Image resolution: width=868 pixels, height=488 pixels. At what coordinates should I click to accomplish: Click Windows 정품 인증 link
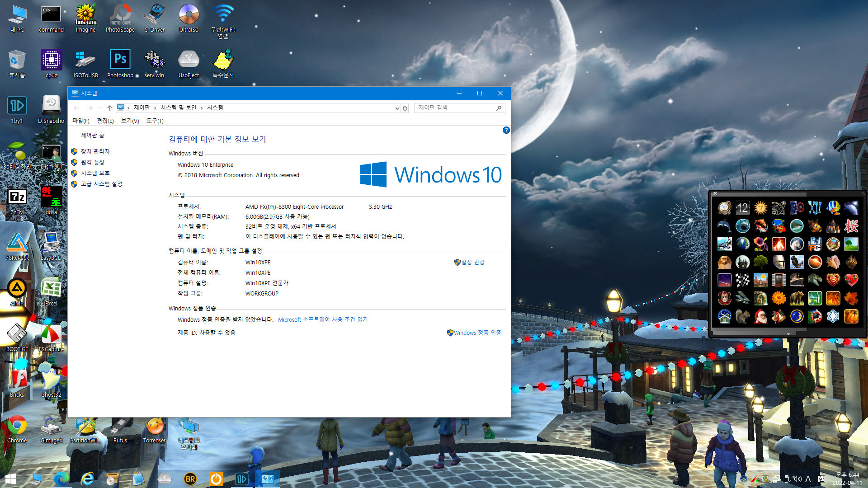pyautogui.click(x=477, y=333)
